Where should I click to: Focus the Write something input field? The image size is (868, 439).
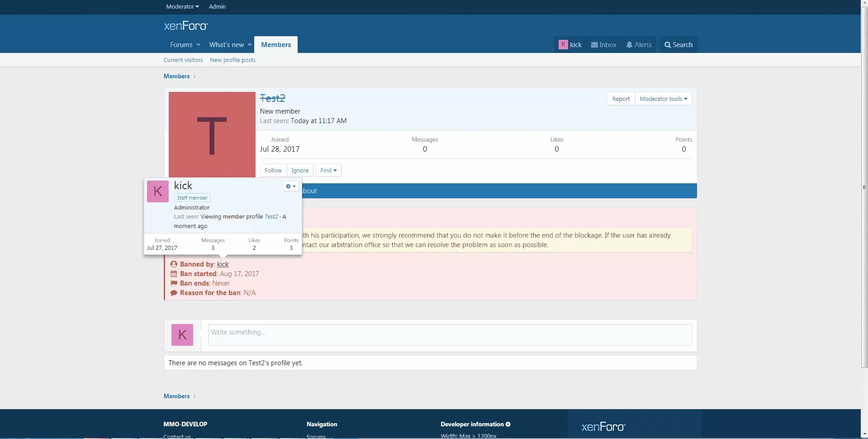pos(450,335)
